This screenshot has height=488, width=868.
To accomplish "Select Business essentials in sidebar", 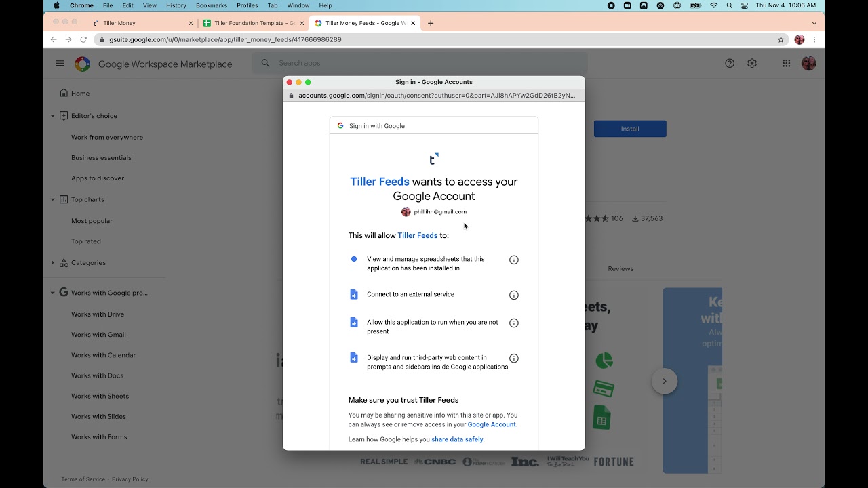I will pyautogui.click(x=101, y=158).
